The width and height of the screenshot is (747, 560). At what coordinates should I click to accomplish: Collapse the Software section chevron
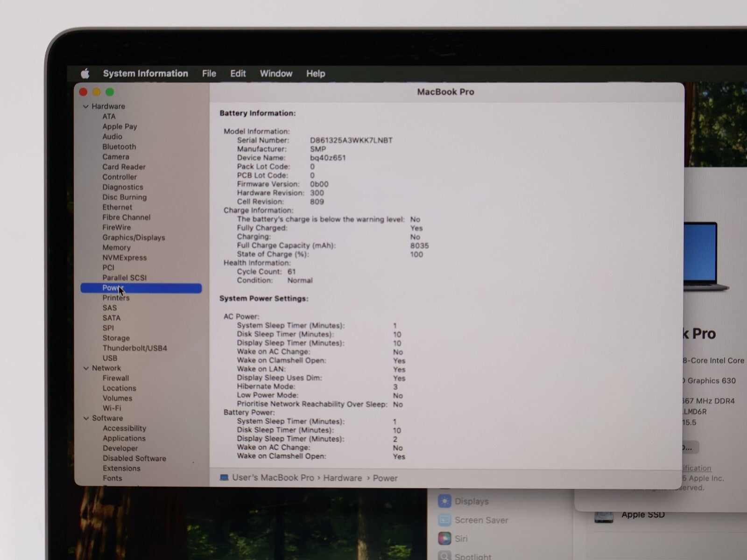click(86, 418)
